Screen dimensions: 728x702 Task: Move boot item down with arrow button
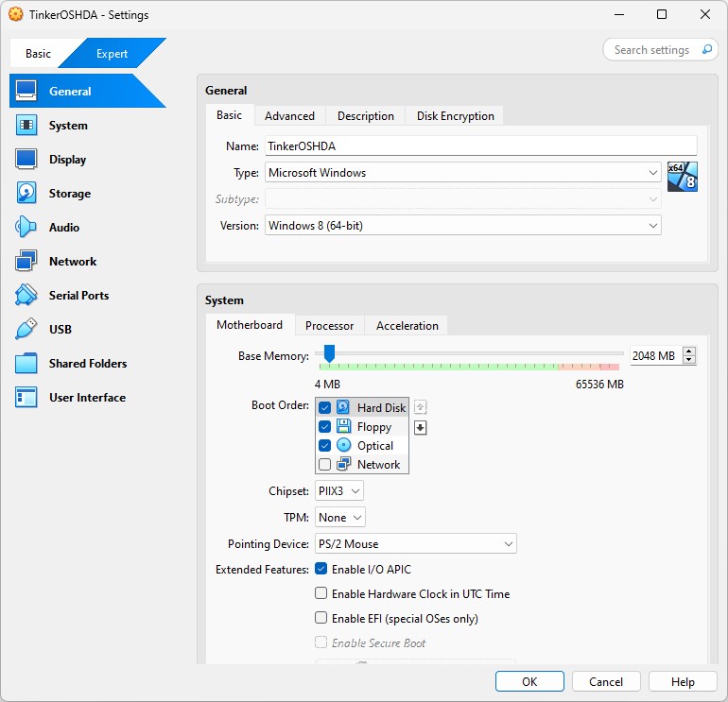(x=420, y=427)
